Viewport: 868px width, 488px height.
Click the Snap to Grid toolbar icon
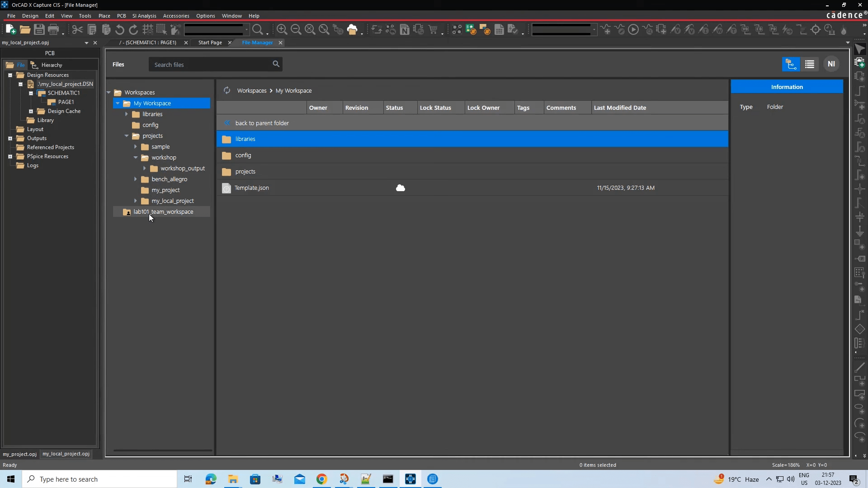point(147,30)
